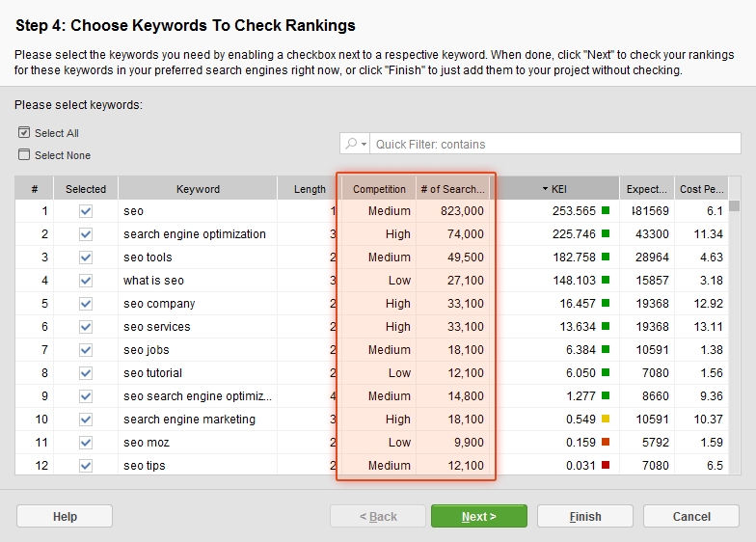Click the quick filter magnifier icon

[x=351, y=144]
